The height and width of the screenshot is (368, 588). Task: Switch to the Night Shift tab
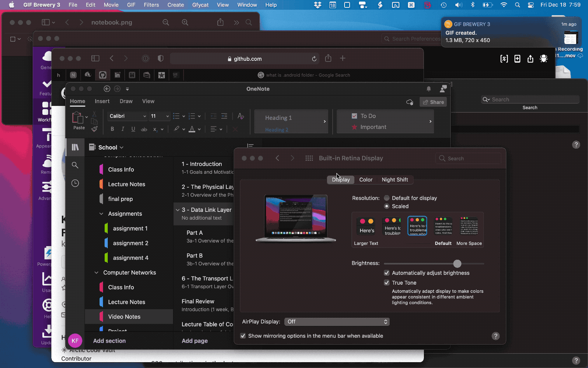coord(395,180)
